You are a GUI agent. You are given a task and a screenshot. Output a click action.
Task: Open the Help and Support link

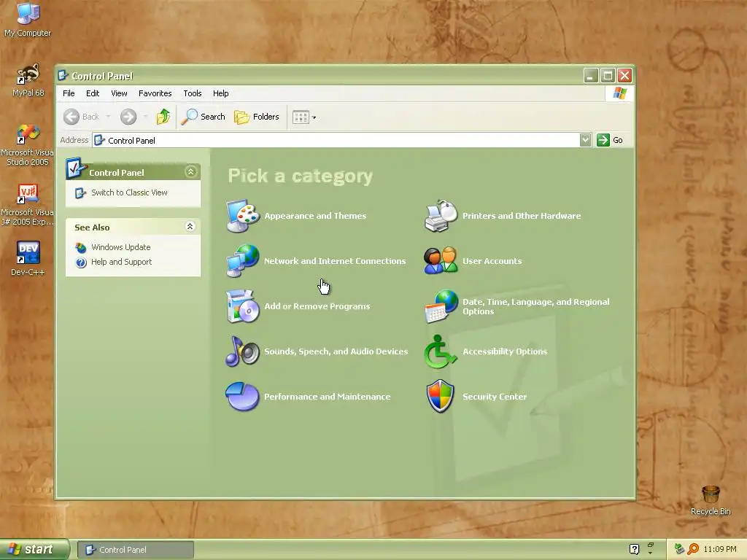pyautogui.click(x=121, y=262)
